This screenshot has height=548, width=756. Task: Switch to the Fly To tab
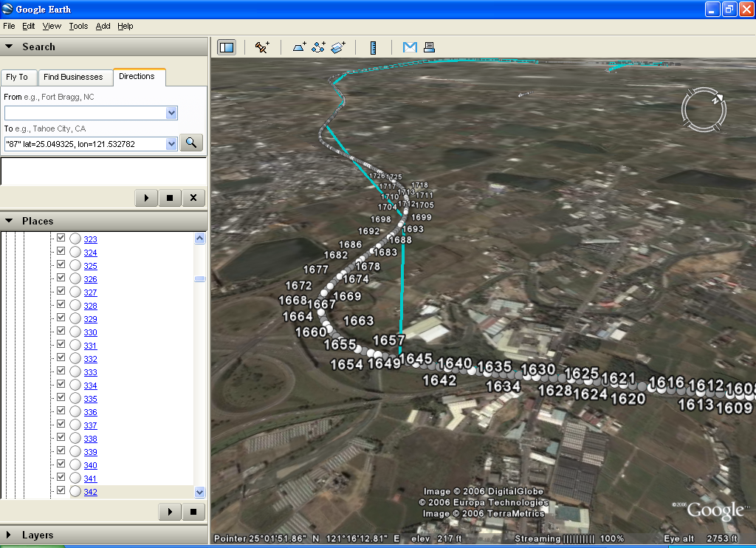18,77
